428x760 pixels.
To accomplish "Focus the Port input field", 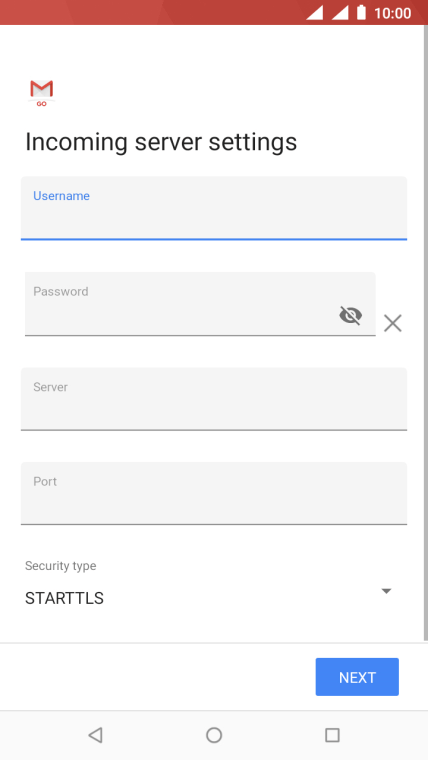I will pos(214,493).
